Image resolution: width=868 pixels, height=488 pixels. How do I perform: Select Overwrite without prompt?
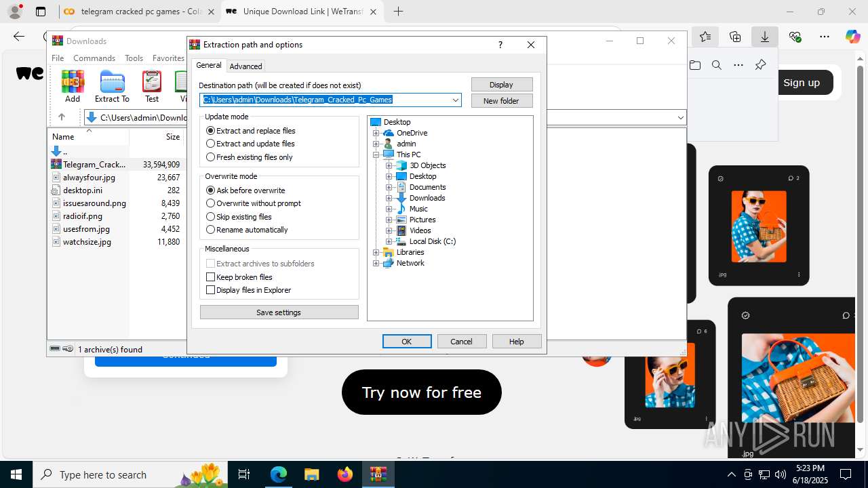tap(254, 203)
